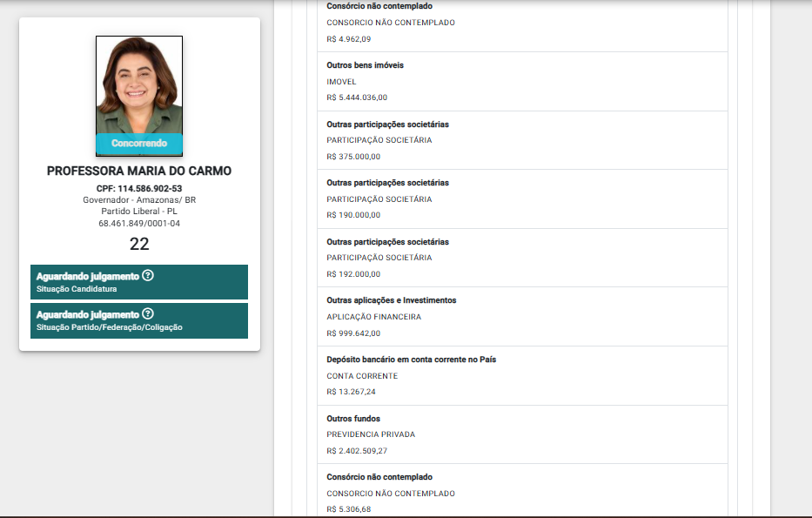
Task: Click participações societárias heading above R$ 190.000,00
Action: click(388, 183)
